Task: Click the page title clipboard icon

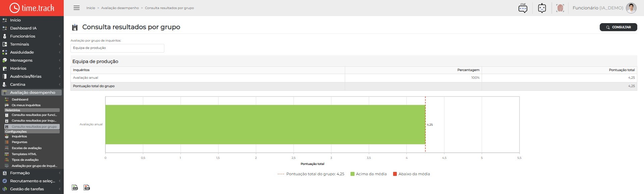Action: click(x=75, y=27)
